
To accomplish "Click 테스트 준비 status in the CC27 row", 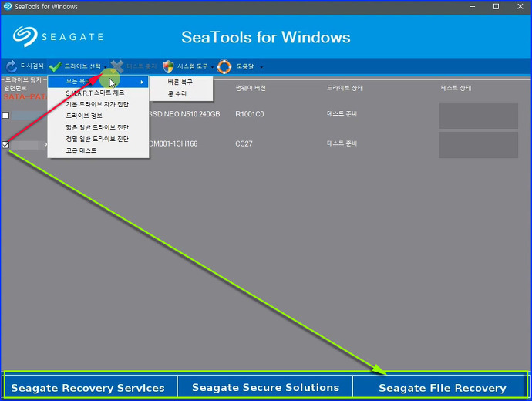I will 342,143.
